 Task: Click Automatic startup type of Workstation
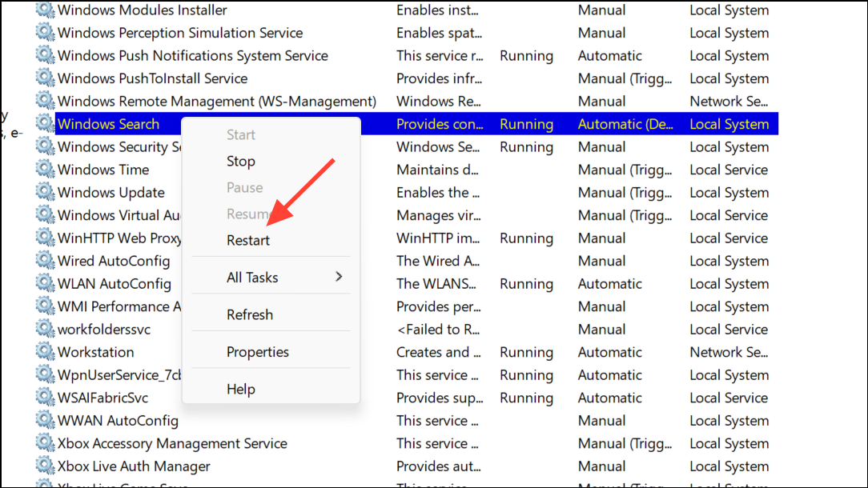[610, 352]
